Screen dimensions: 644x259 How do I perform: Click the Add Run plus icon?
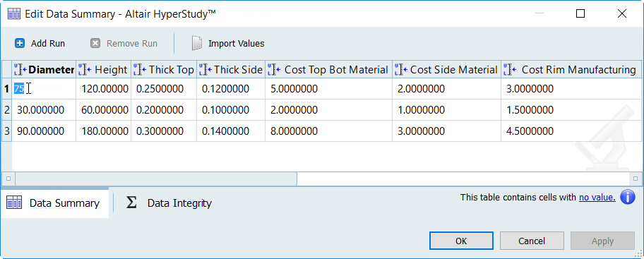point(20,43)
